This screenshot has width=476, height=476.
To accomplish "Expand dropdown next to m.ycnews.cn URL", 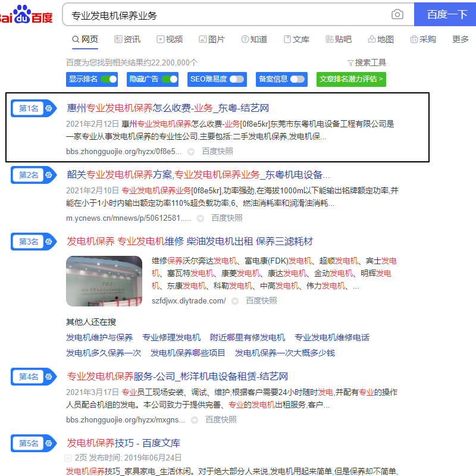I will [x=201, y=218].
